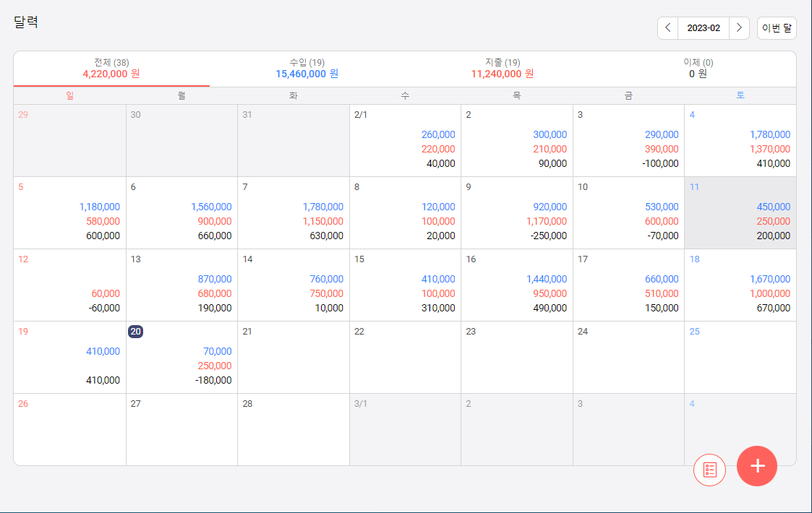Select the 이체 (0) tab
Viewport: 812px width, 513px height.
coord(698,69)
